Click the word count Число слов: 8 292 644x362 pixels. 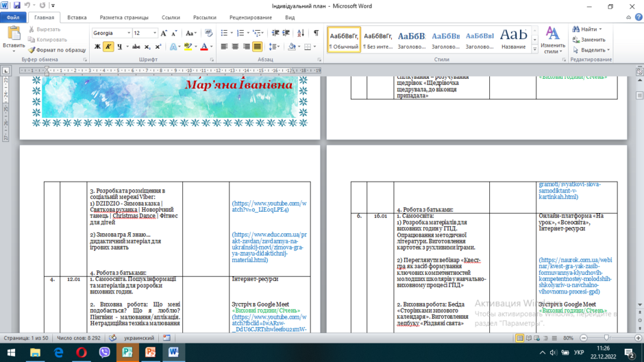coord(79,338)
